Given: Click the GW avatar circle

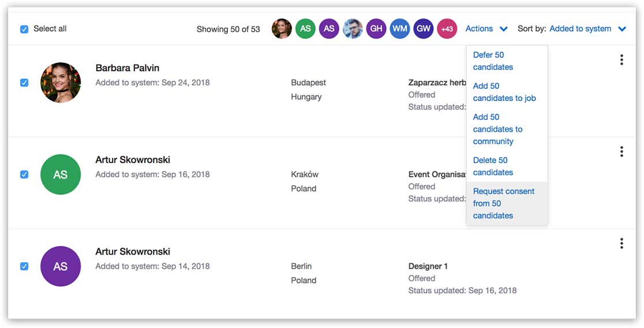Looking at the screenshot, I should 423,29.
